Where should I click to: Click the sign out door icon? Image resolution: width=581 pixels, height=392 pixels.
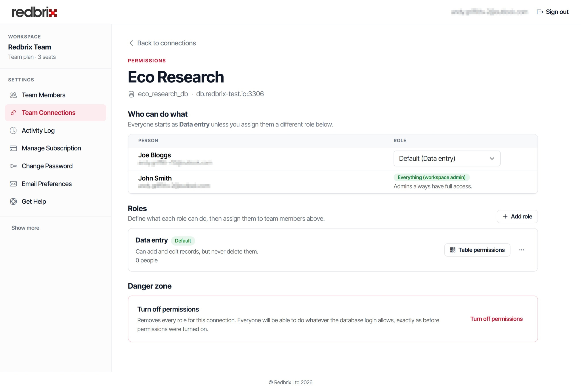click(540, 12)
